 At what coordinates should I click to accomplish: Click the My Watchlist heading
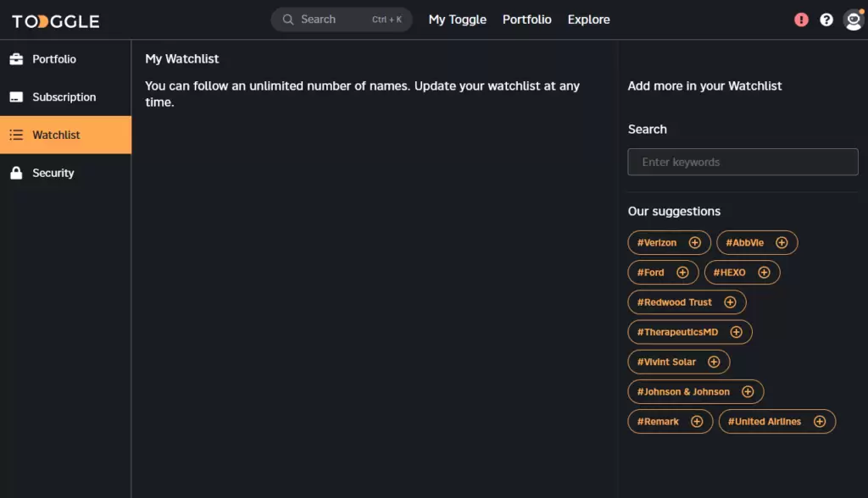(x=182, y=58)
